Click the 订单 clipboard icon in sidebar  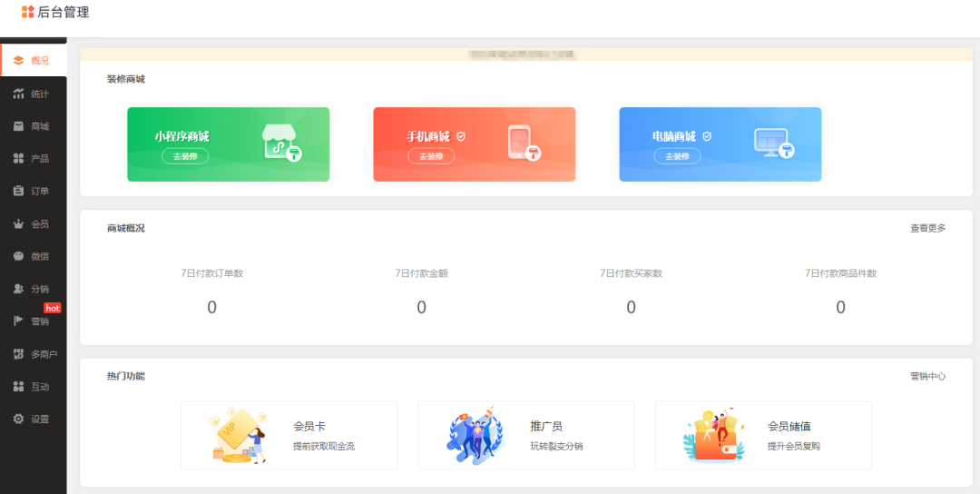pos(18,192)
